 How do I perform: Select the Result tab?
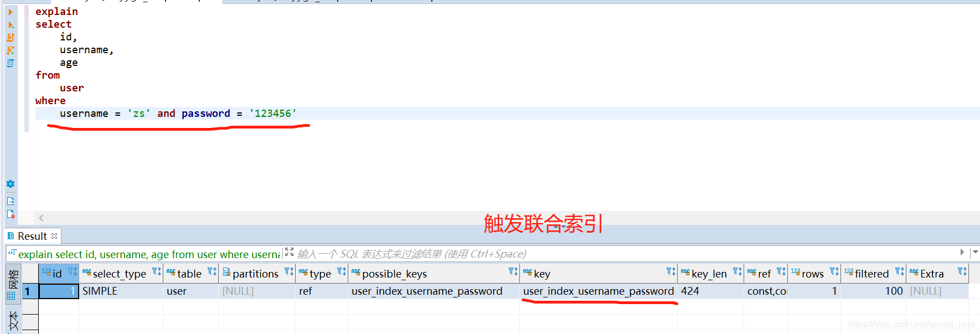(33, 236)
